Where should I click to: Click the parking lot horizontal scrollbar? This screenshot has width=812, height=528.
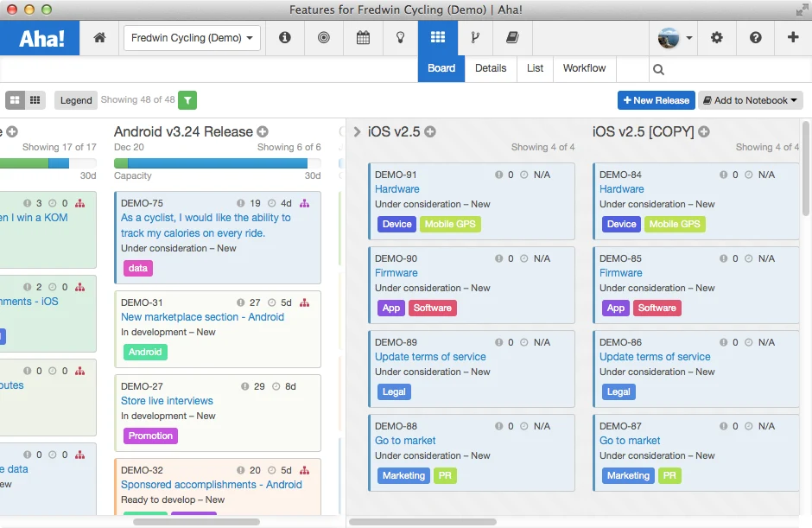pyautogui.click(x=422, y=522)
